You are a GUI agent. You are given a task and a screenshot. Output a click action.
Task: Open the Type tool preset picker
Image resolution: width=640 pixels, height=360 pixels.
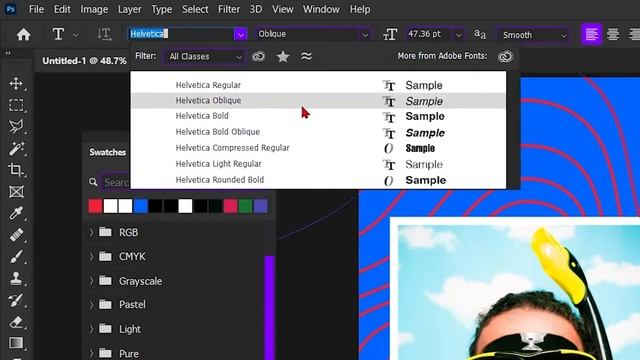76,35
